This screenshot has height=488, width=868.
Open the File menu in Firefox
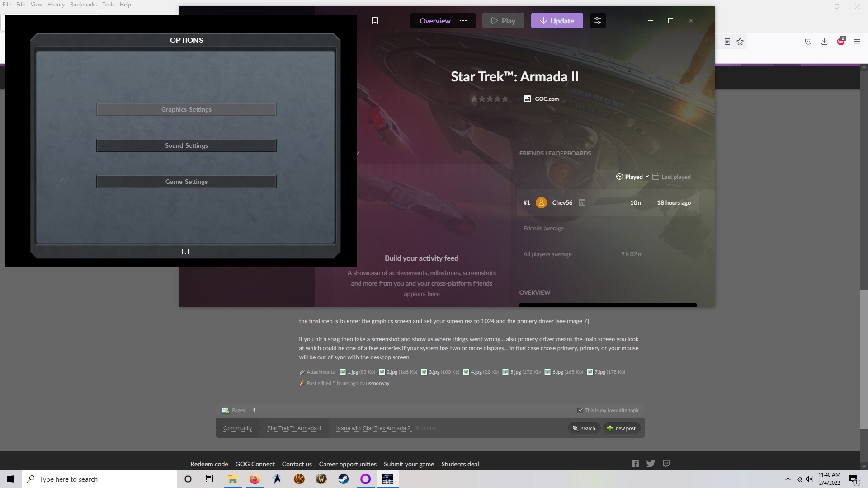pyautogui.click(x=7, y=5)
